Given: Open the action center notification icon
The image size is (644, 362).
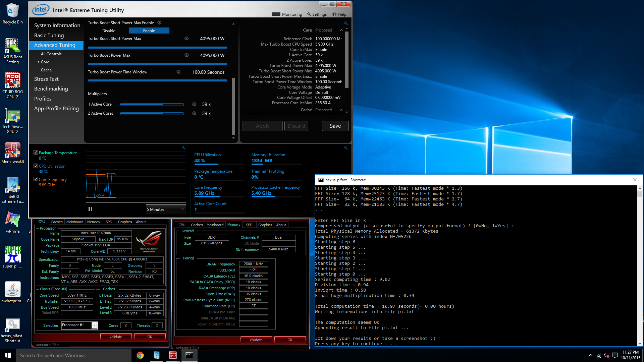Looking at the screenshot, I should pyautogui.click(x=615, y=355).
